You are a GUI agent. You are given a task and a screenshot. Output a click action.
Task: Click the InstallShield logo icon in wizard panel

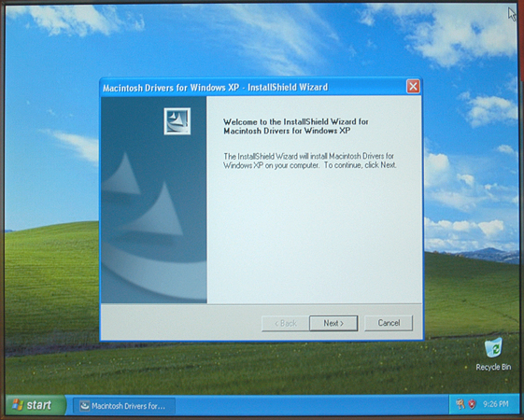pyautogui.click(x=177, y=121)
